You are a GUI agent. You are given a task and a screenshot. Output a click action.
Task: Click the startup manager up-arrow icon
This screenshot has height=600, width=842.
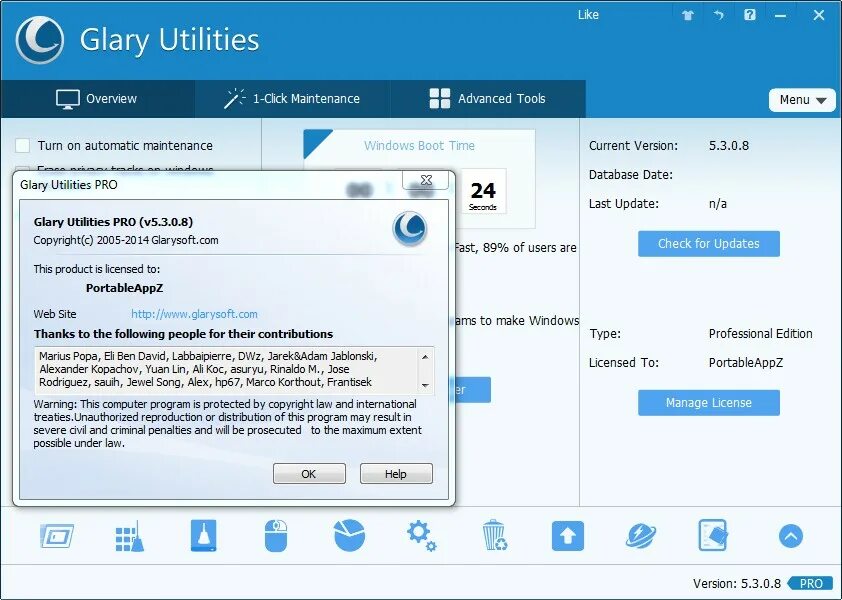pyautogui.click(x=567, y=536)
